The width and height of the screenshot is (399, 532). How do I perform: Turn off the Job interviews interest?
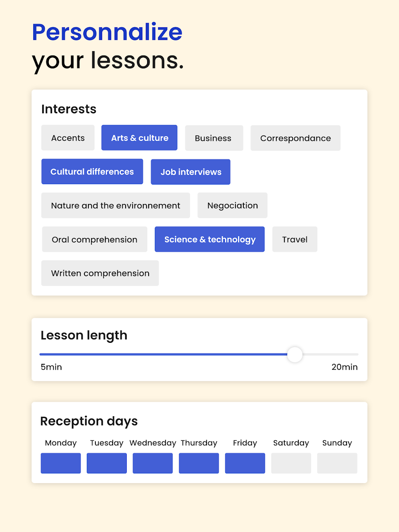(x=191, y=172)
